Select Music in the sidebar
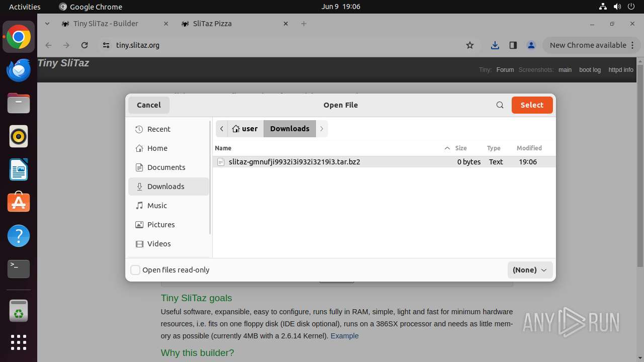This screenshot has width=644, height=362. [169, 206]
